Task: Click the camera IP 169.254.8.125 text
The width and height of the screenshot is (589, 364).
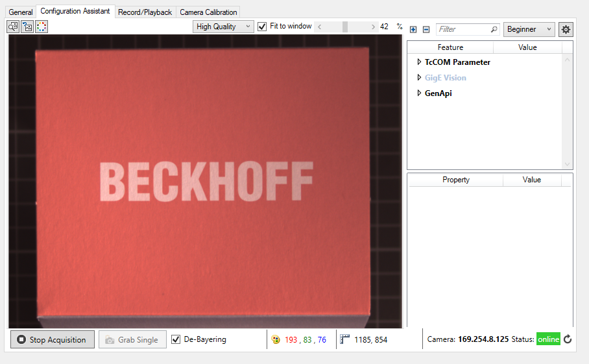Action: [483, 339]
